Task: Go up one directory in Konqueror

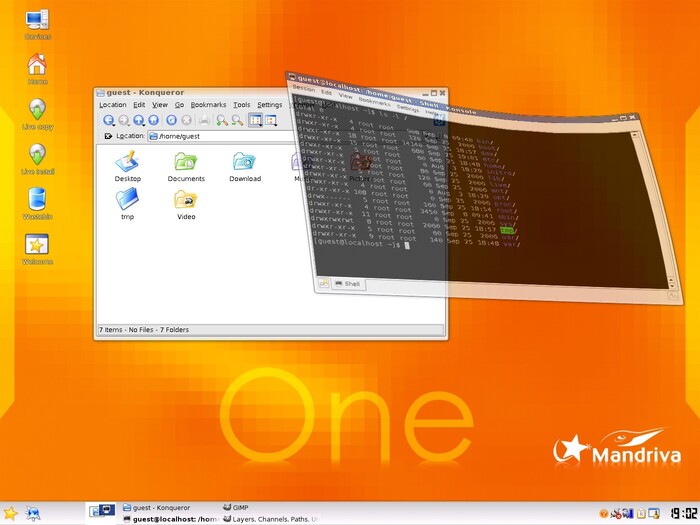Action: 138,120
